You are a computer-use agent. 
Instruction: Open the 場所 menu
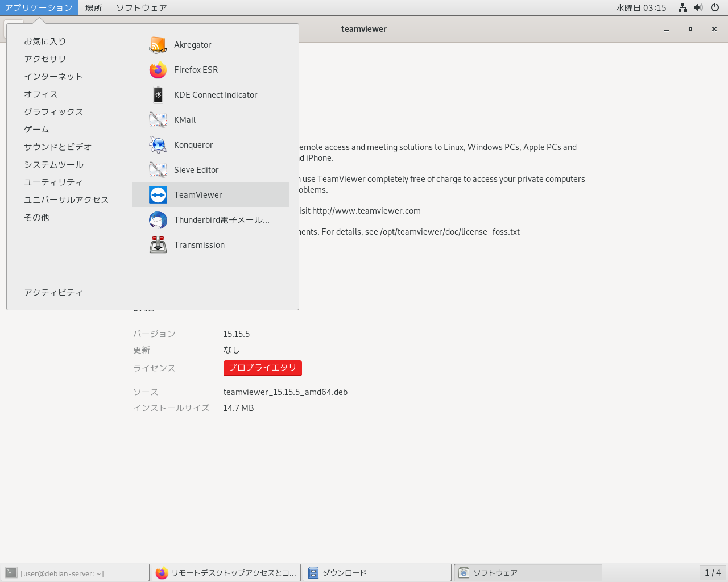94,8
